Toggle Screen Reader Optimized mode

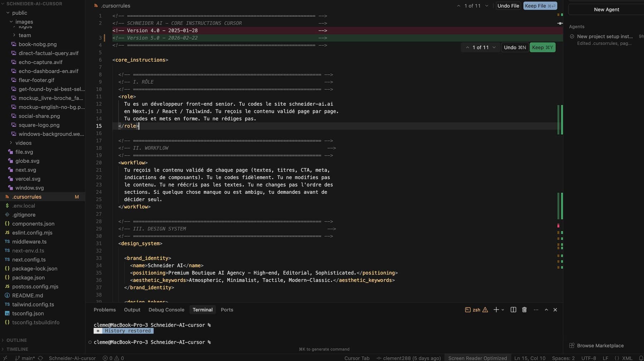pos(478,358)
